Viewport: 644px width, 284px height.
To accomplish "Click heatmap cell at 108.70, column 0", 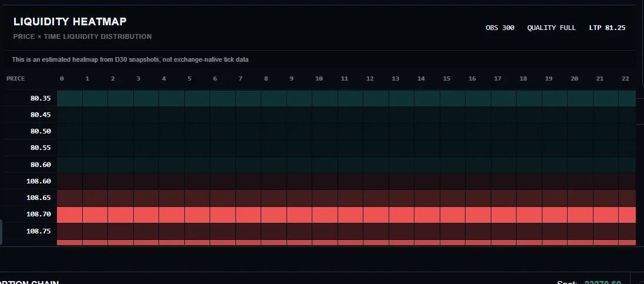I will coord(70,215).
